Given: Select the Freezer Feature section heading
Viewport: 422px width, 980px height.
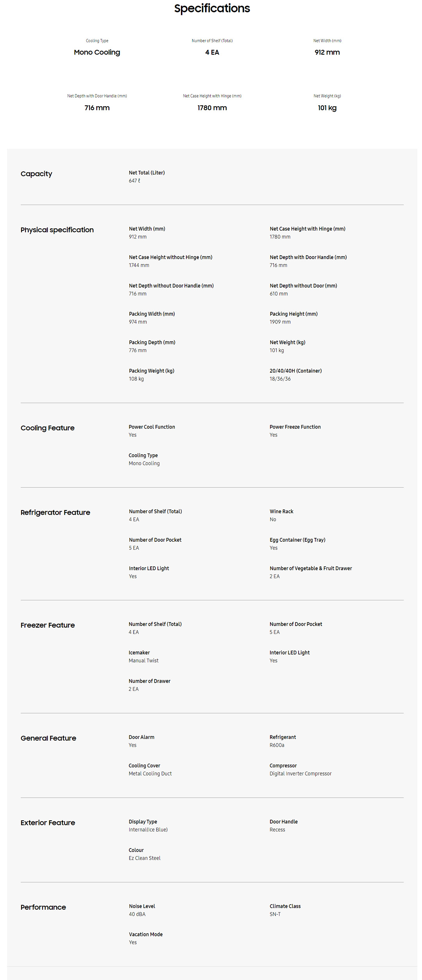Looking at the screenshot, I should [x=48, y=625].
